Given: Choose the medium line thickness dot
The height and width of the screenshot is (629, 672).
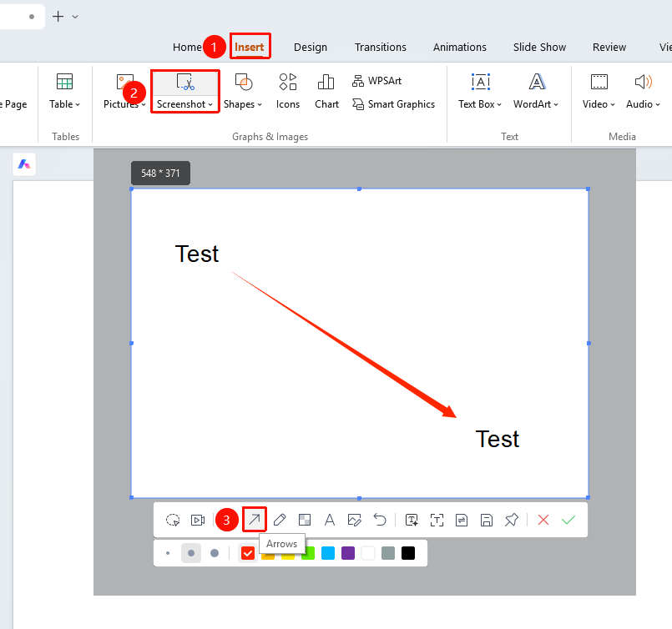Looking at the screenshot, I should pos(191,553).
